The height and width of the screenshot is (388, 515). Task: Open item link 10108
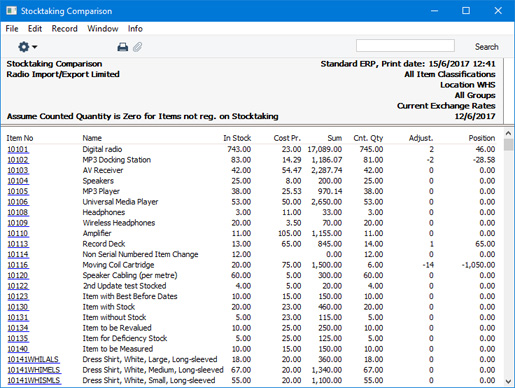pos(18,212)
